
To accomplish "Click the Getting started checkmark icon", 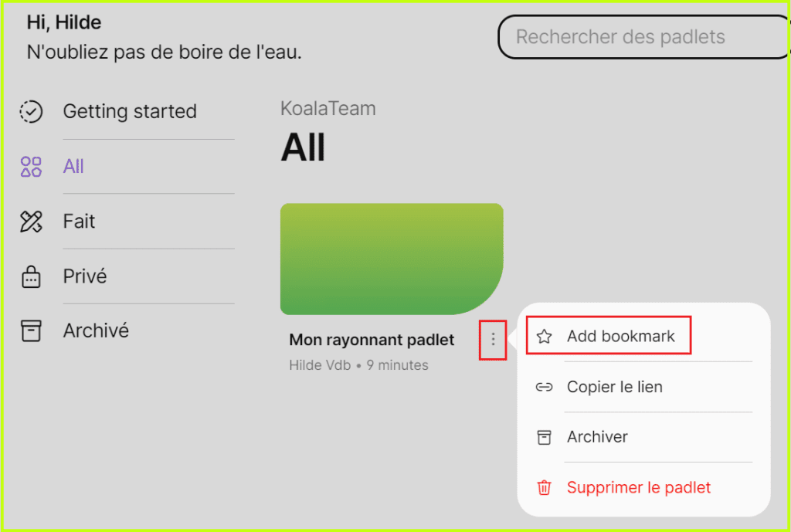I will click(31, 111).
